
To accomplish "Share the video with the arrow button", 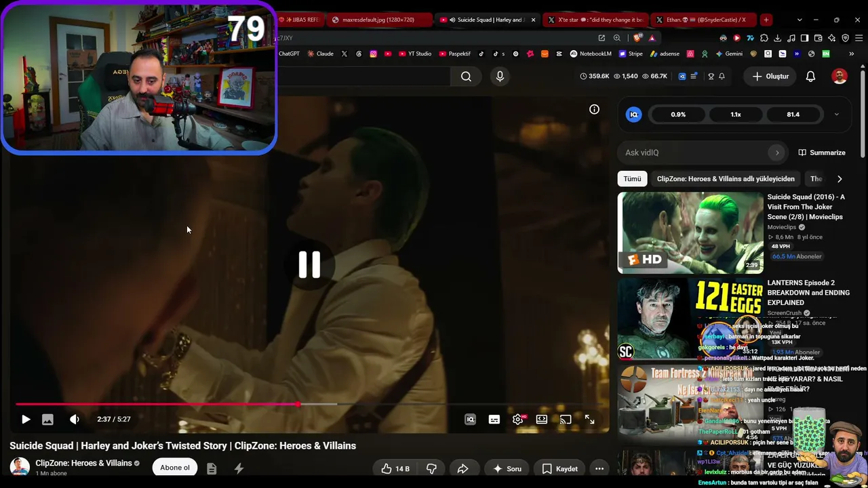I will pyautogui.click(x=463, y=468).
